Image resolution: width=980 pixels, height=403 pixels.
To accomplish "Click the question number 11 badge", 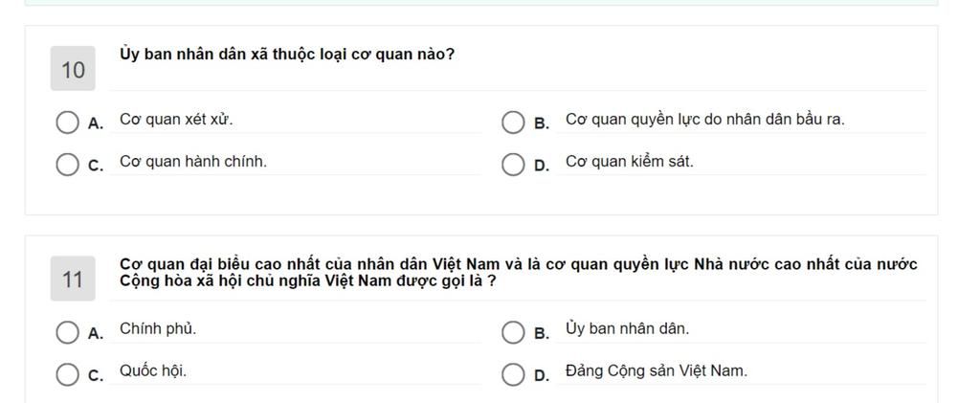I will point(73,280).
